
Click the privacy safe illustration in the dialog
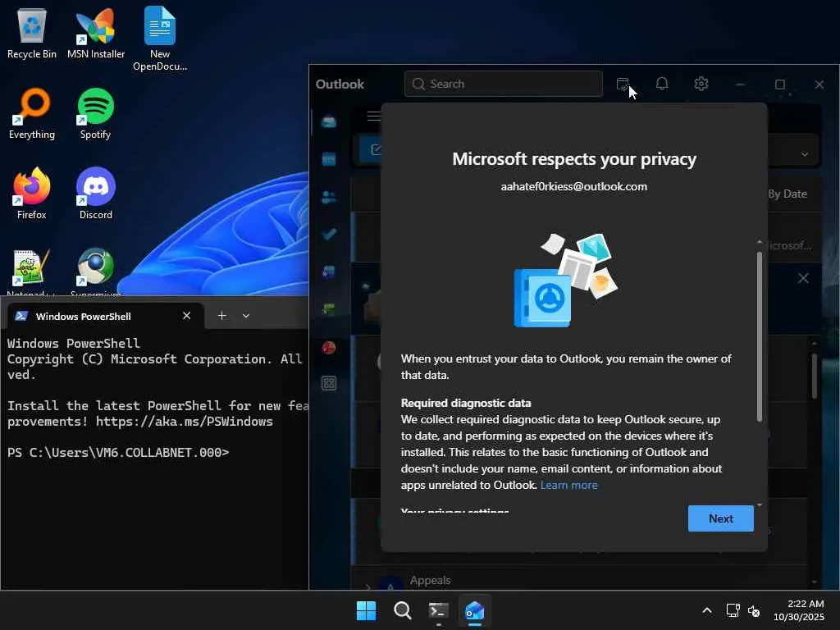click(x=566, y=280)
